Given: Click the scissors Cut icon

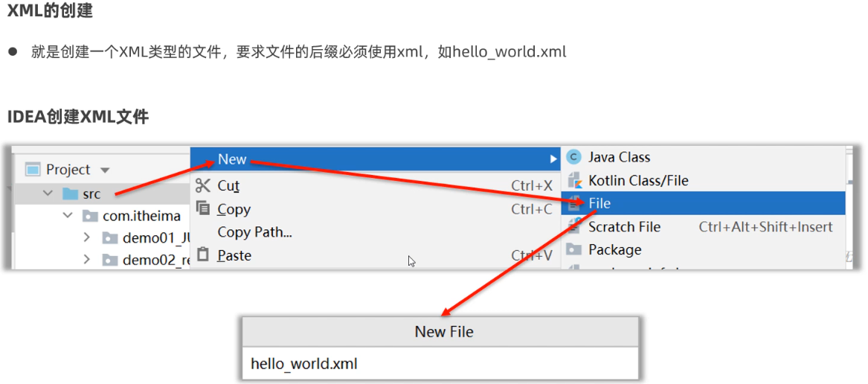Looking at the screenshot, I should (203, 185).
